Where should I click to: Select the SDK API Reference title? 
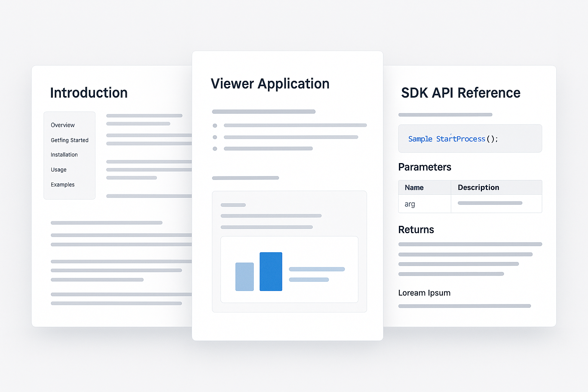pyautogui.click(x=461, y=93)
